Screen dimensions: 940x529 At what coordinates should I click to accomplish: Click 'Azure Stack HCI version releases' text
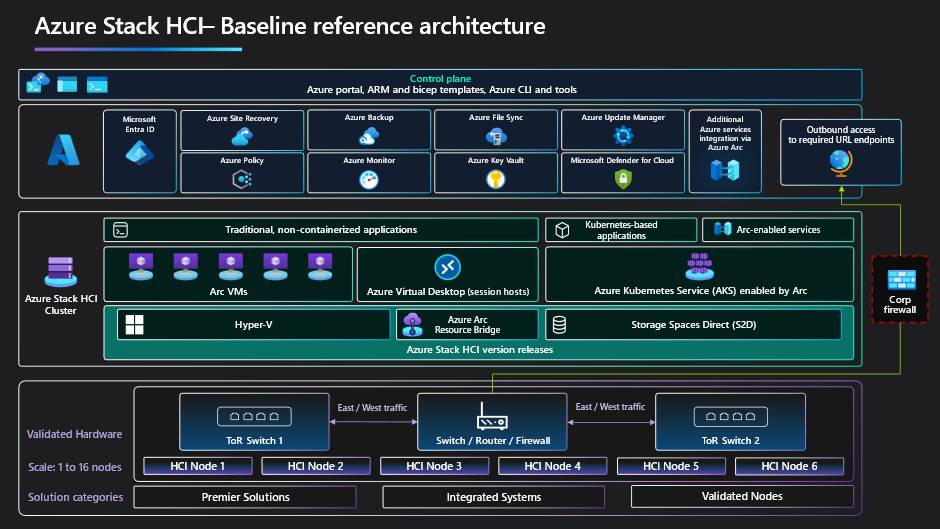click(480, 350)
